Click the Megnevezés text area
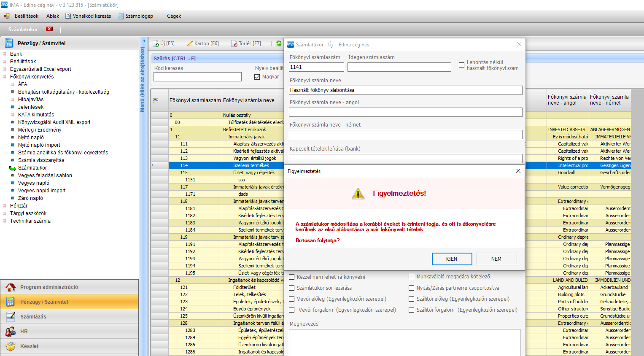The width and height of the screenshot is (644, 356). (x=404, y=343)
